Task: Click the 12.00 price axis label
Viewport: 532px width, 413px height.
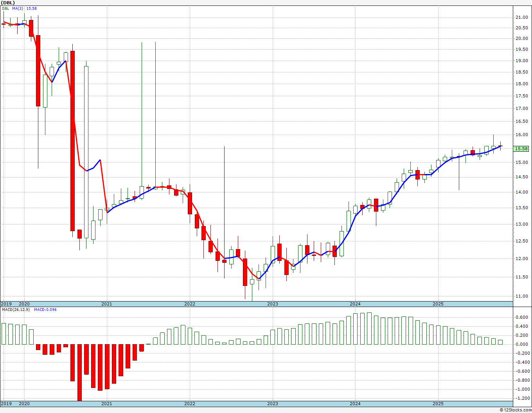Action: [x=521, y=259]
